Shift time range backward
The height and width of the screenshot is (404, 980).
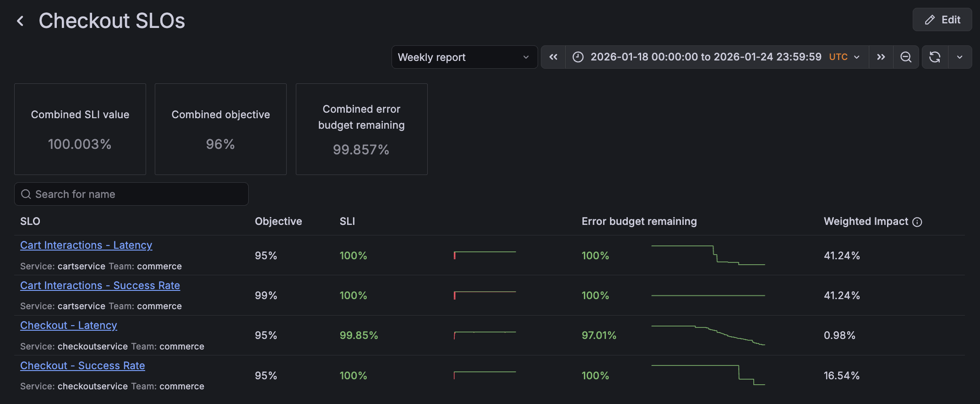(553, 57)
